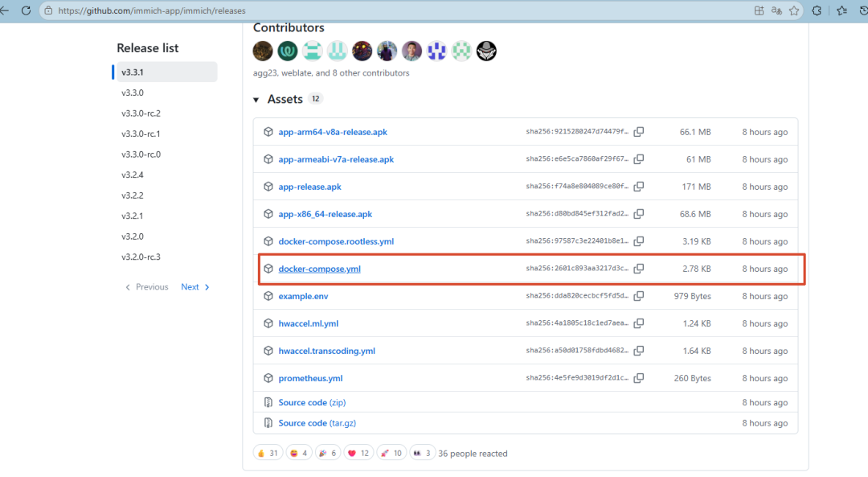The image size is (868, 477).
Task: Download Source code (zip)
Action: (x=312, y=402)
